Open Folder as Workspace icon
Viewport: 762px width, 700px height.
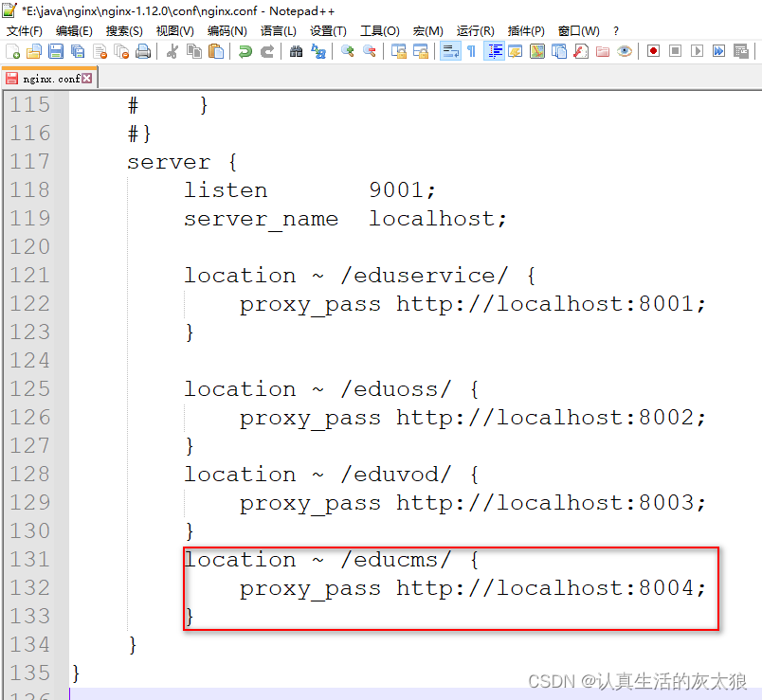tap(603, 51)
